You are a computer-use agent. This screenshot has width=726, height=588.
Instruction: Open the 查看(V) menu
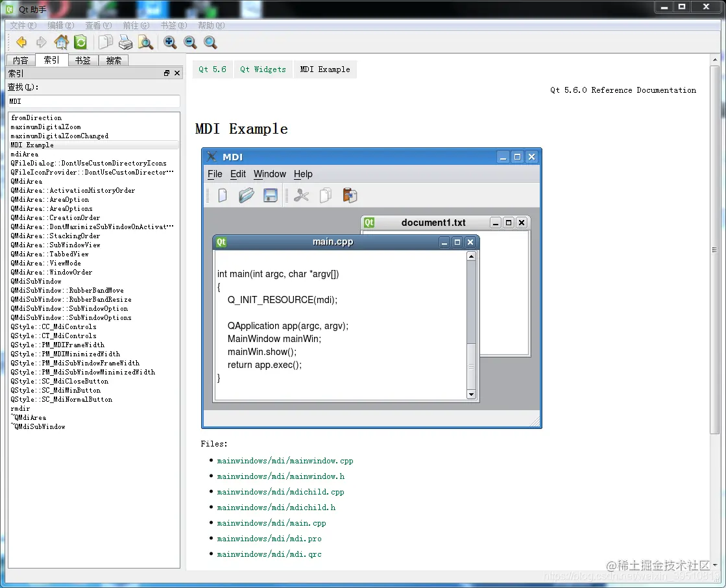pos(98,25)
